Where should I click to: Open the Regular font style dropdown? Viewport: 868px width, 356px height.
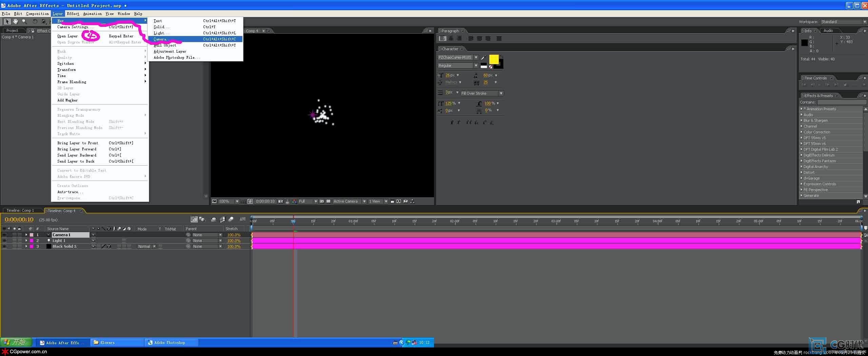pos(457,65)
